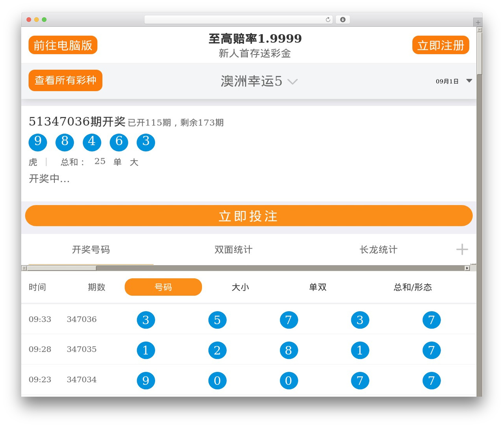Switch to the 双面统计 tab
The image size is (504, 427).
[x=233, y=250]
